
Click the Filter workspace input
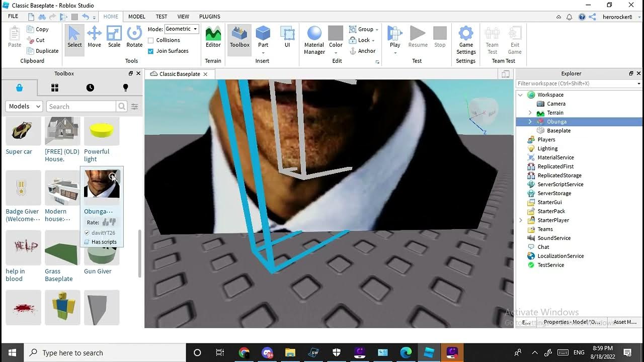[576, 84]
